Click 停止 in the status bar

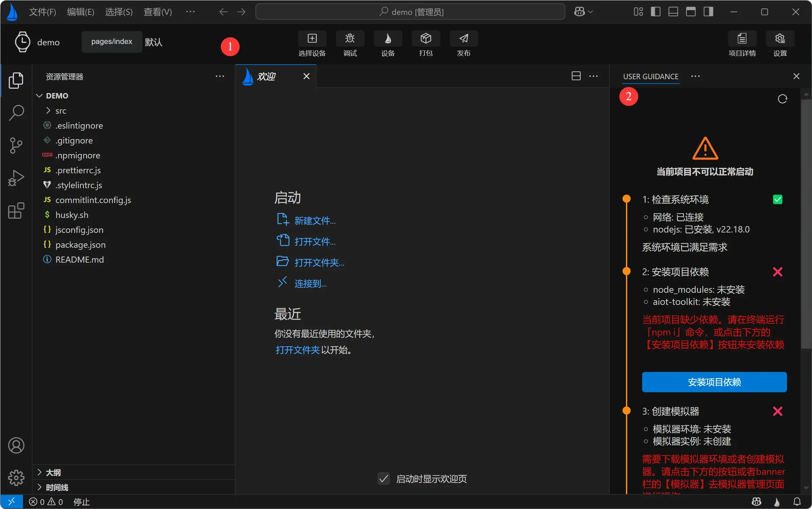tap(82, 502)
